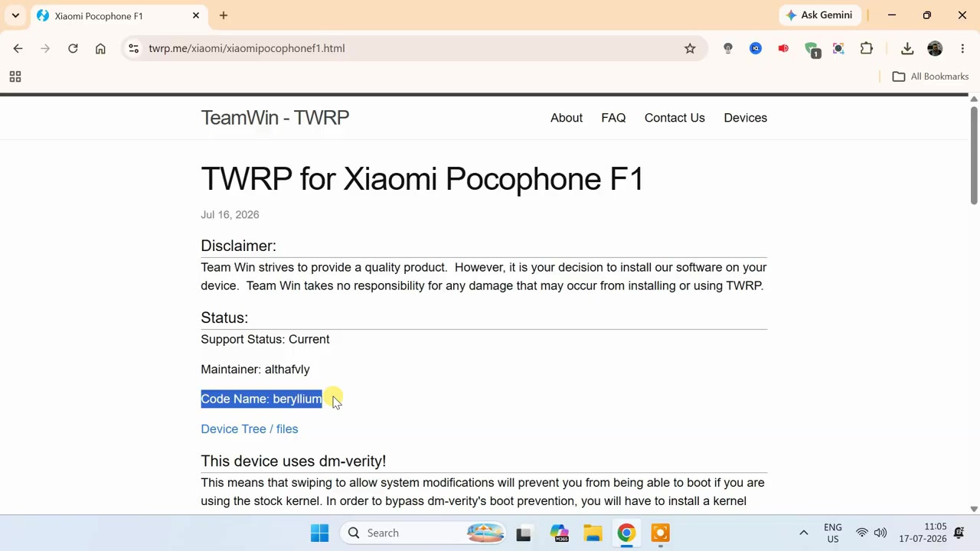Click the 'Support Status: Current' text

(x=265, y=339)
